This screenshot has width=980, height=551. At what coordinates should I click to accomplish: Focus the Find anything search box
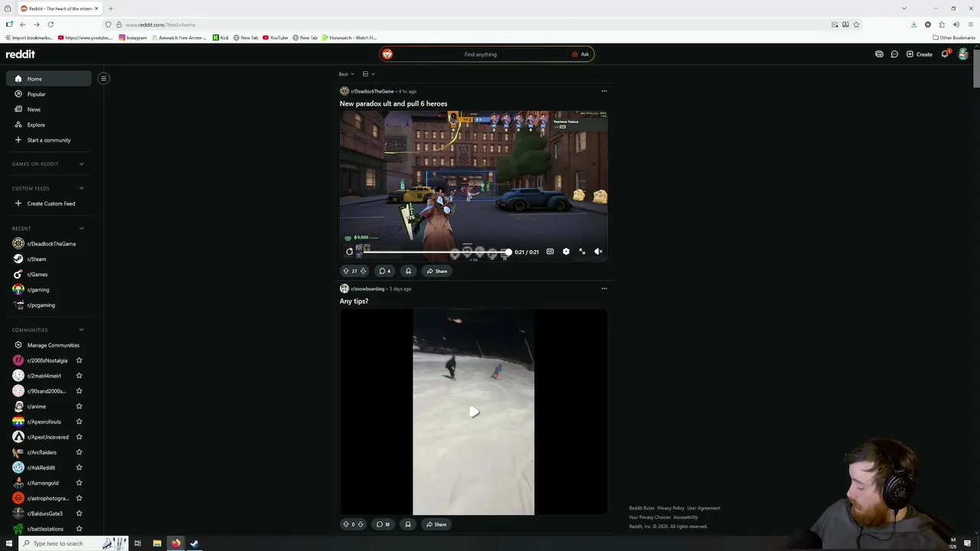tap(480, 54)
